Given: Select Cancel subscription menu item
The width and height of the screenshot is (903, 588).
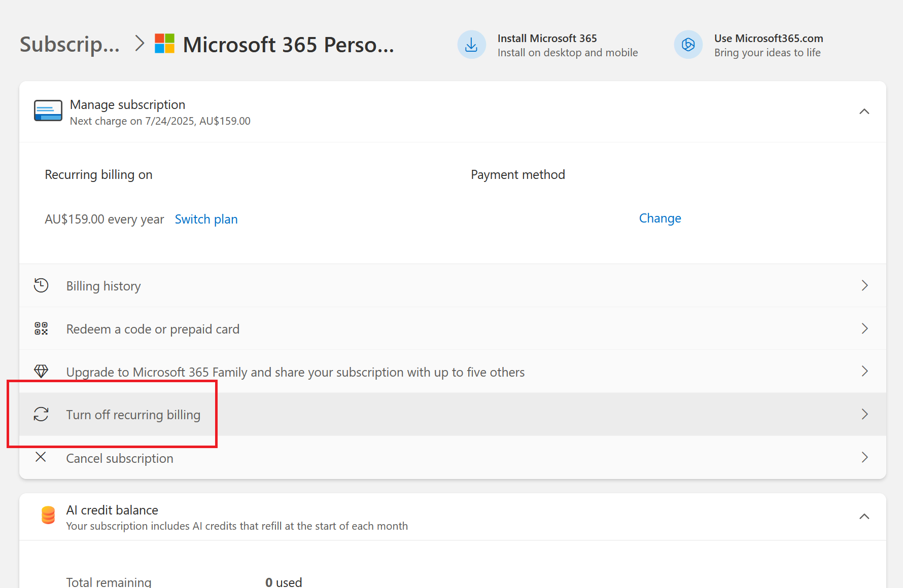Looking at the screenshot, I should [120, 458].
